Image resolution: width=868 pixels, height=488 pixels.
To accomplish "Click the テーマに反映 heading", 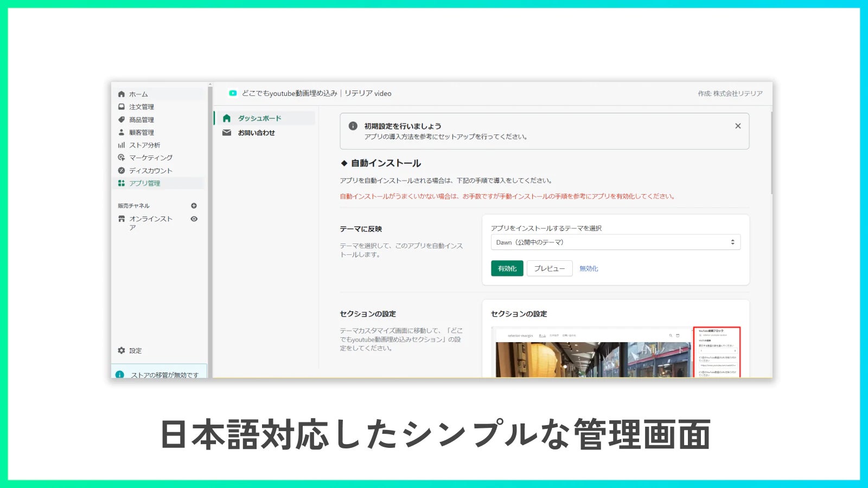I will pyautogui.click(x=361, y=229).
